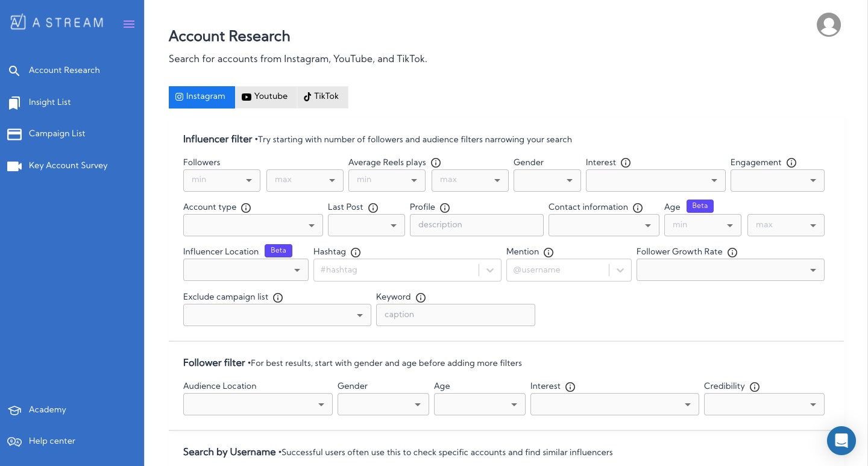Open the user profile avatar icon

(x=828, y=25)
